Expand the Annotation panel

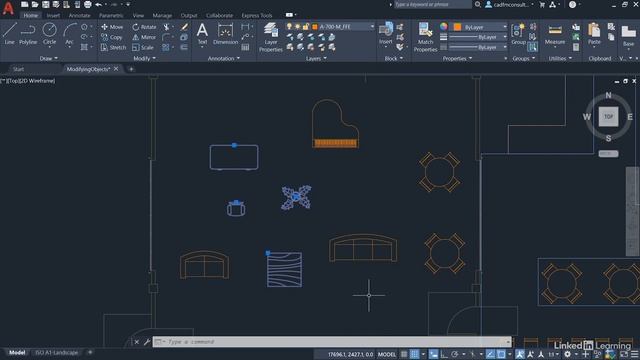pos(224,58)
